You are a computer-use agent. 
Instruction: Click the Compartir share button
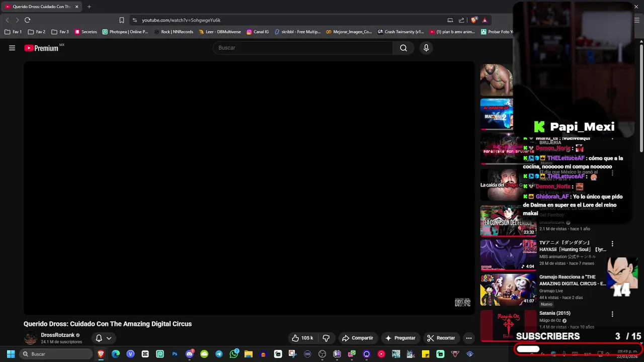[x=357, y=338]
